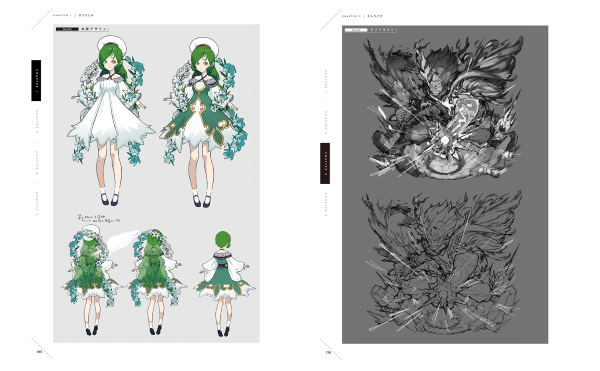Screen dimensions: 600x371
Task: Select the top chapter marker on right page margin
Action: click(326, 81)
